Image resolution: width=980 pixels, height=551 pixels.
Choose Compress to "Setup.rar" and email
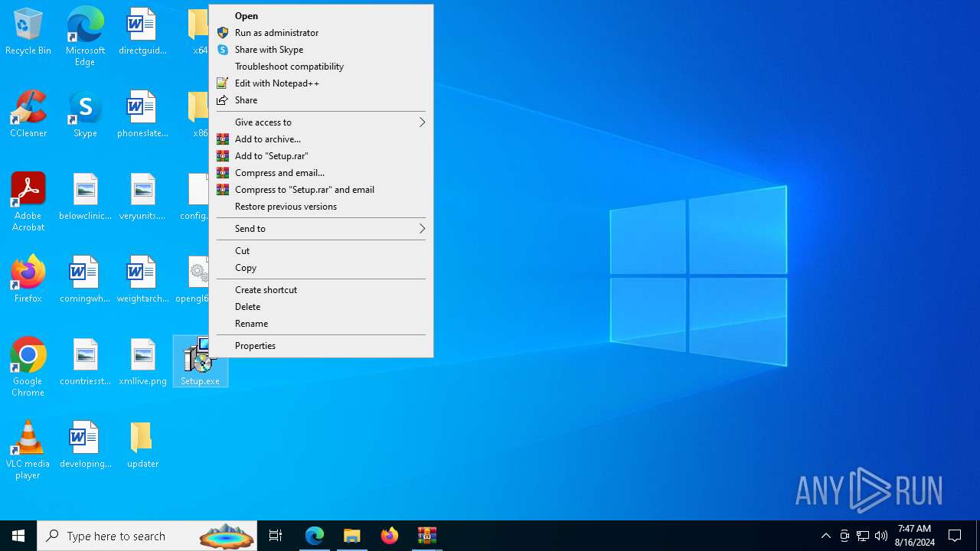click(322, 190)
